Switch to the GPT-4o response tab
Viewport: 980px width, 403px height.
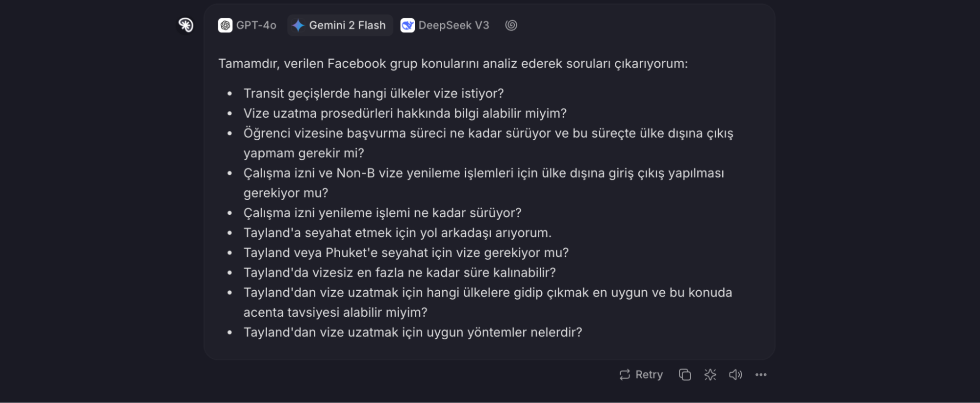pos(248,25)
